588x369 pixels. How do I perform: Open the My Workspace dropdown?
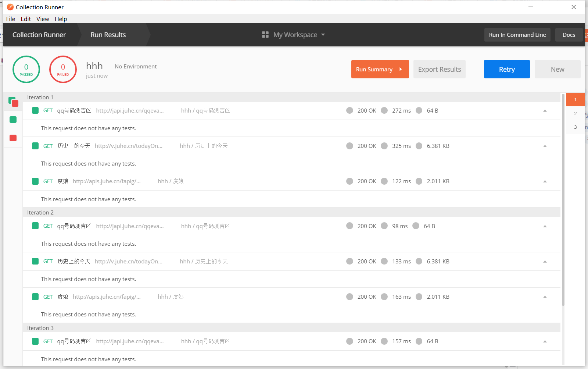point(299,35)
